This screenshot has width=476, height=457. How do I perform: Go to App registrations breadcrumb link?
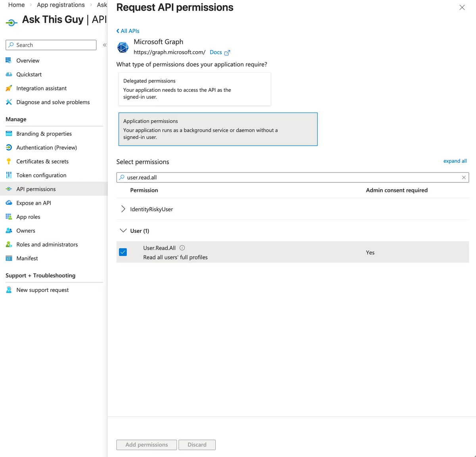point(61,5)
